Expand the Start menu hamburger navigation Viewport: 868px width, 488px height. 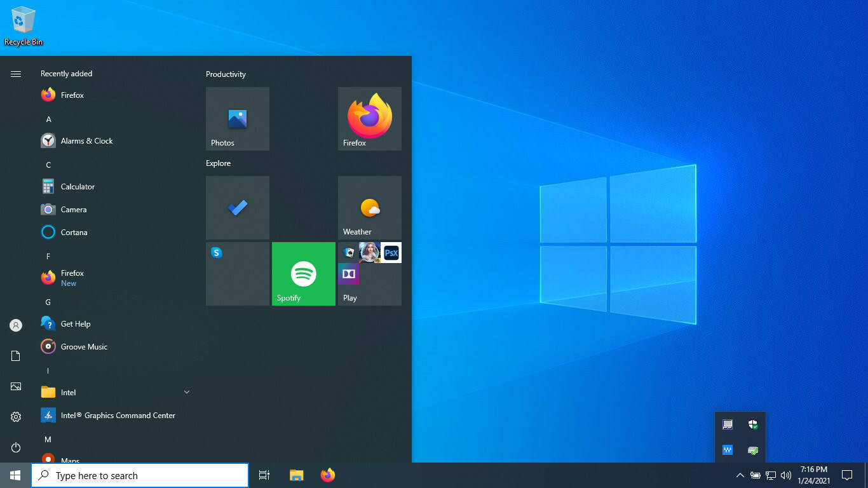click(16, 74)
